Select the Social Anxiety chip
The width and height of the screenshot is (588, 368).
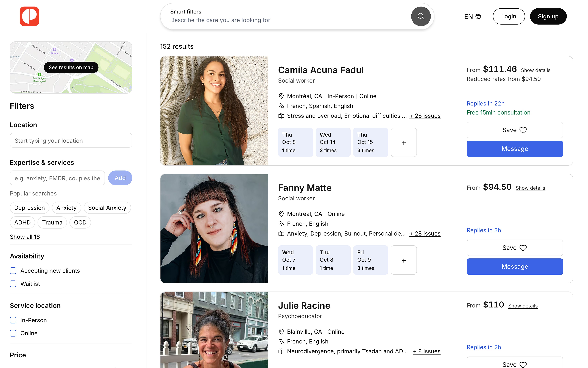[x=107, y=208]
